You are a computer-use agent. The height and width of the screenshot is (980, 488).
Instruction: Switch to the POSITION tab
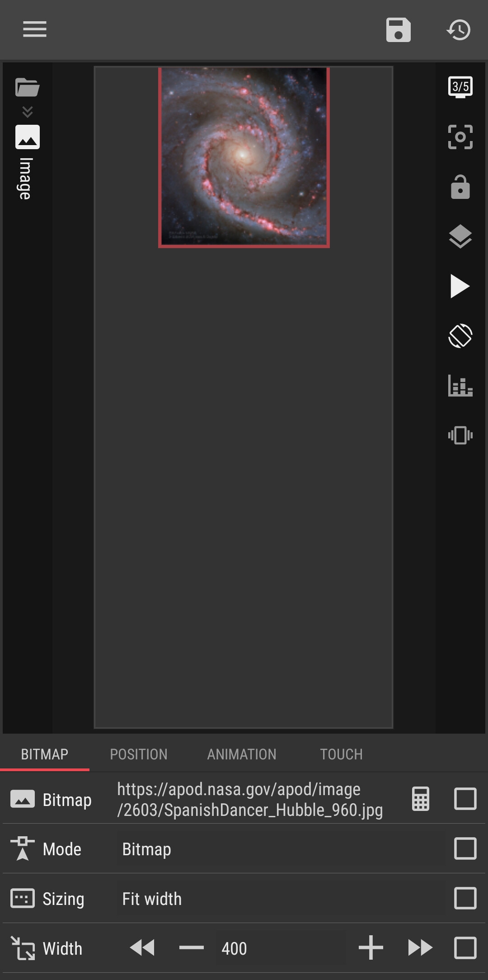(139, 754)
